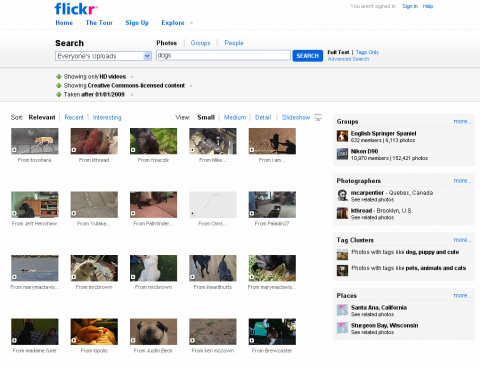Click the dog, puppy and cute cluster thumbnail
The height and width of the screenshot is (367, 480).
tap(342, 254)
